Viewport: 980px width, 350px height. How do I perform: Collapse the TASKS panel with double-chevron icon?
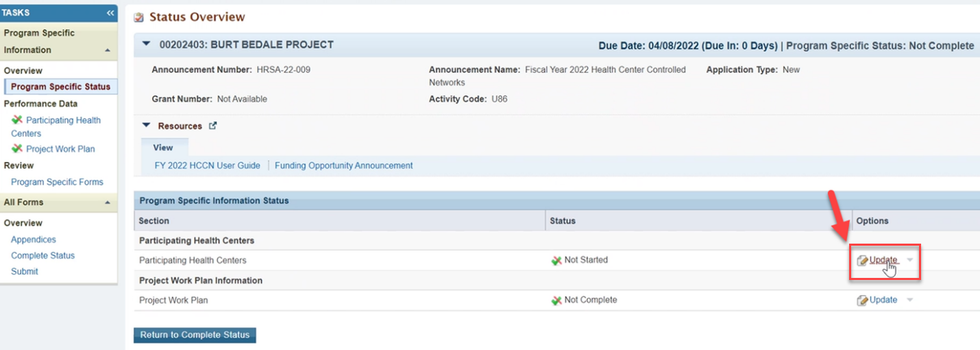click(x=110, y=13)
